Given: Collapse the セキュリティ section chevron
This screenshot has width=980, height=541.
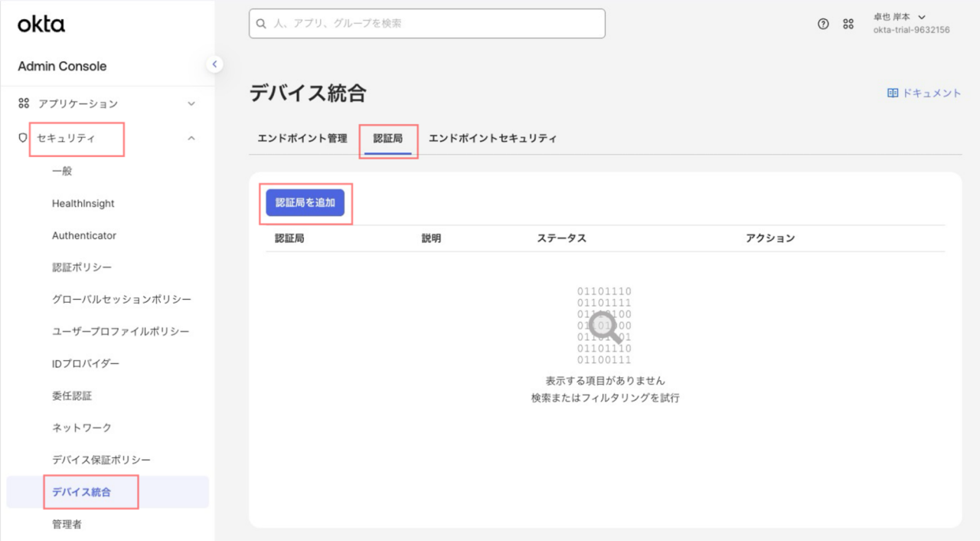Looking at the screenshot, I should (191, 138).
